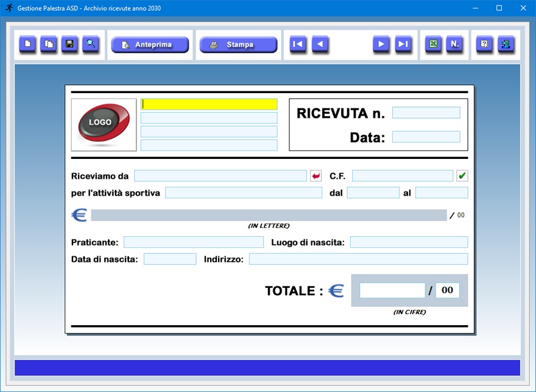Click the N. numbering button
This screenshot has width=536, height=392.
[454, 44]
